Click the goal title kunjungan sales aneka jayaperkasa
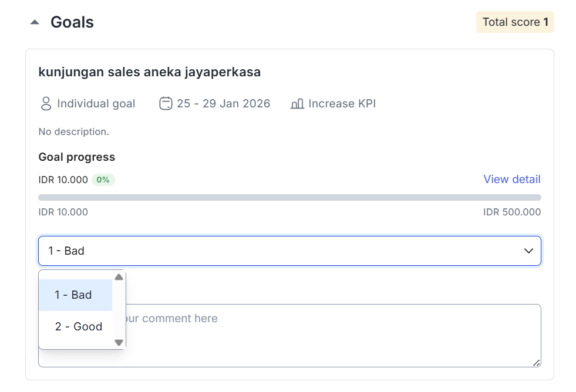The width and height of the screenshot is (576, 392). 149,72
